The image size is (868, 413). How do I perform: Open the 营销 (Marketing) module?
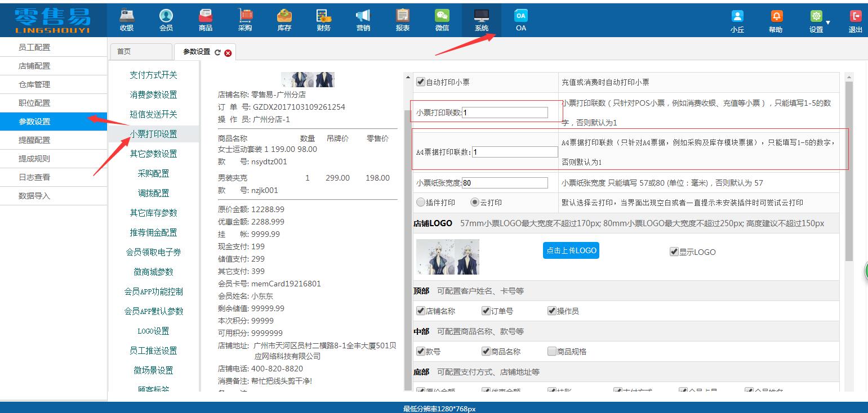point(363,19)
